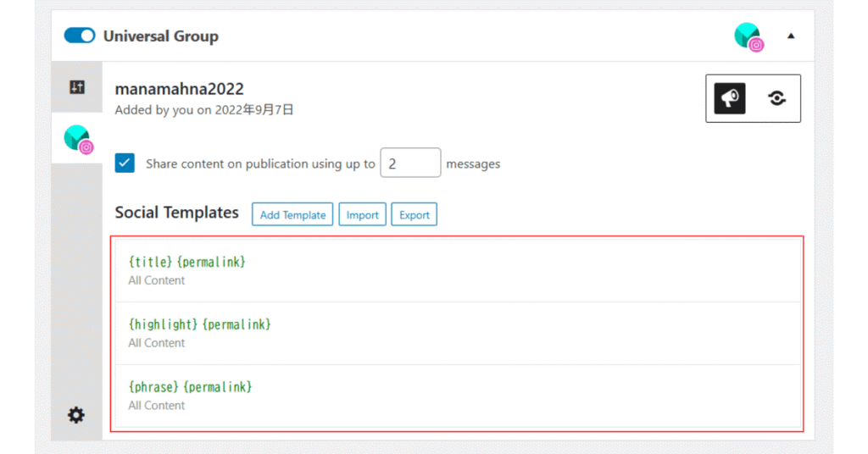Click the Import button
Viewport: 868px width, 454px height.
click(x=362, y=214)
